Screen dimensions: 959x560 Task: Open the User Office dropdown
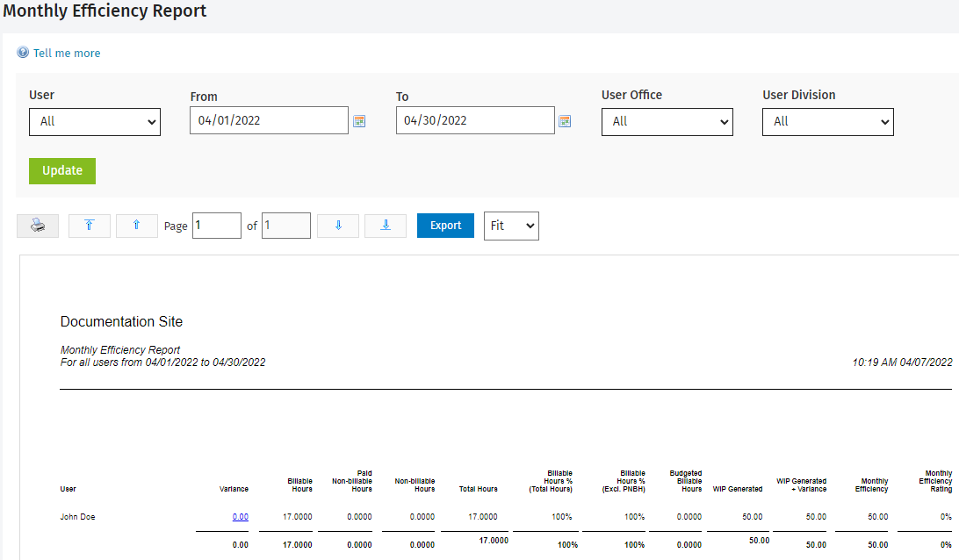point(667,121)
